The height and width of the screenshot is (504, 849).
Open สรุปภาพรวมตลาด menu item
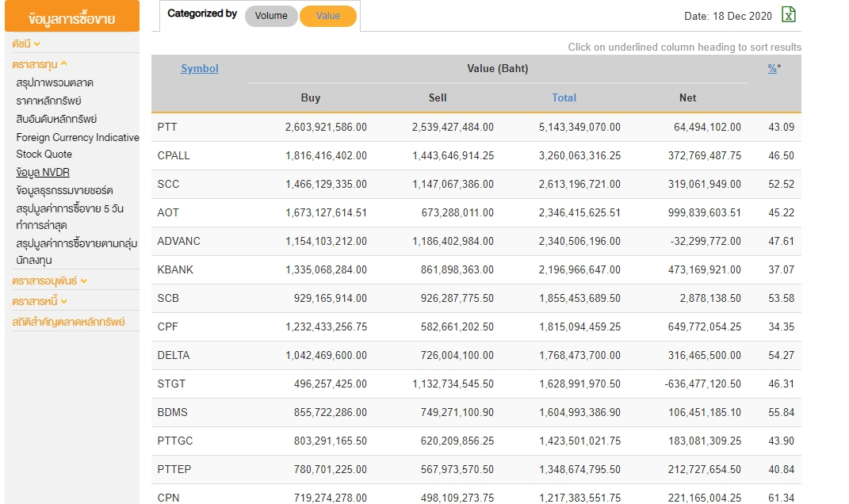click(55, 83)
